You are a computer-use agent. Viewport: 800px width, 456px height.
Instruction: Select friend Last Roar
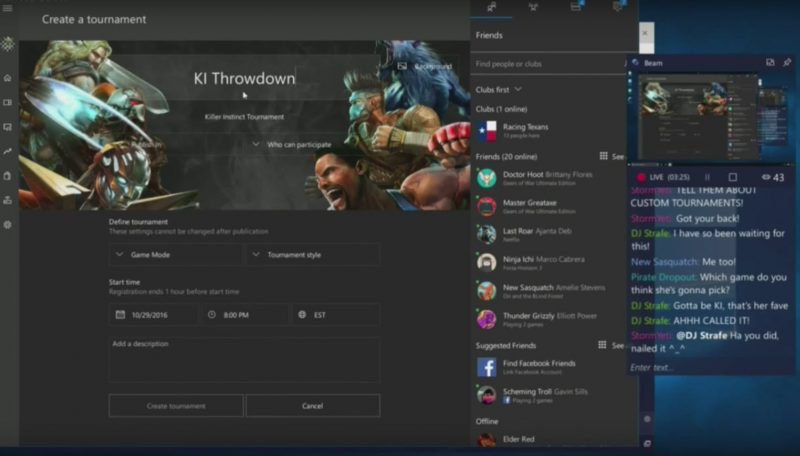point(549,235)
